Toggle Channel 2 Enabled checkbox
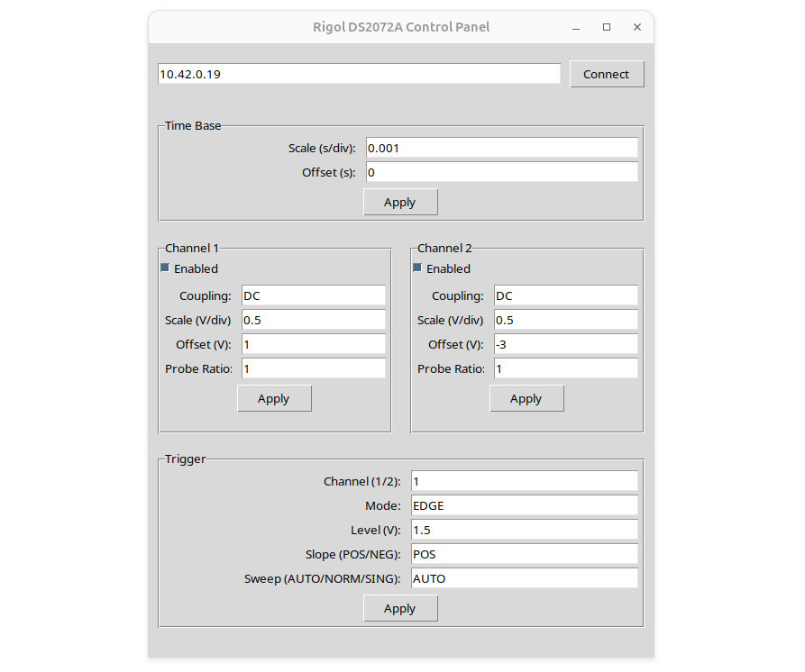The width and height of the screenshot is (805, 672). click(417, 268)
